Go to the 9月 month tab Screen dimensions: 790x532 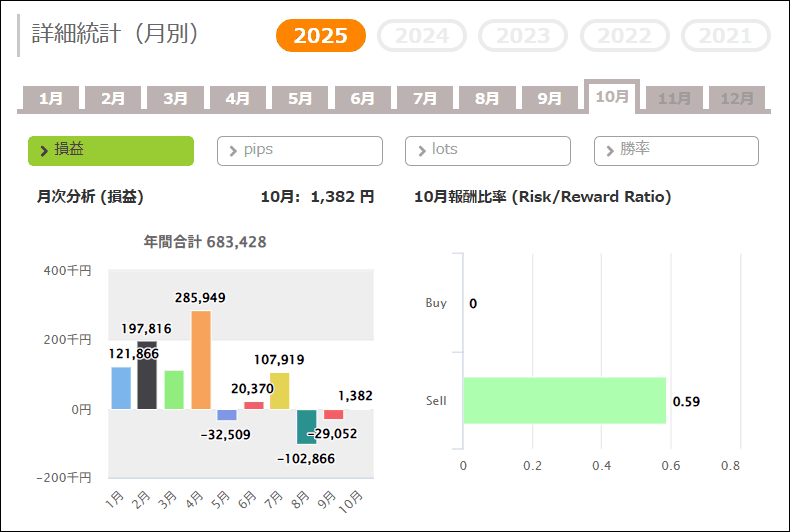pyautogui.click(x=550, y=98)
